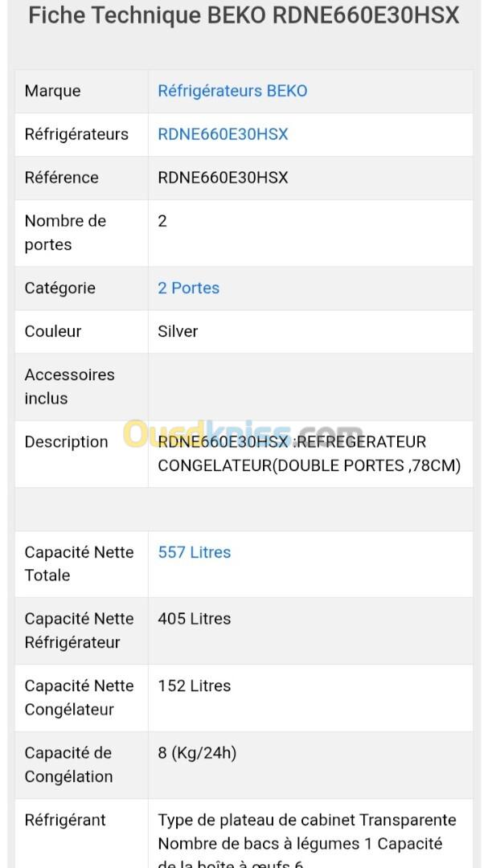Select the Marque row label
The image size is (488, 868).
click(x=52, y=91)
